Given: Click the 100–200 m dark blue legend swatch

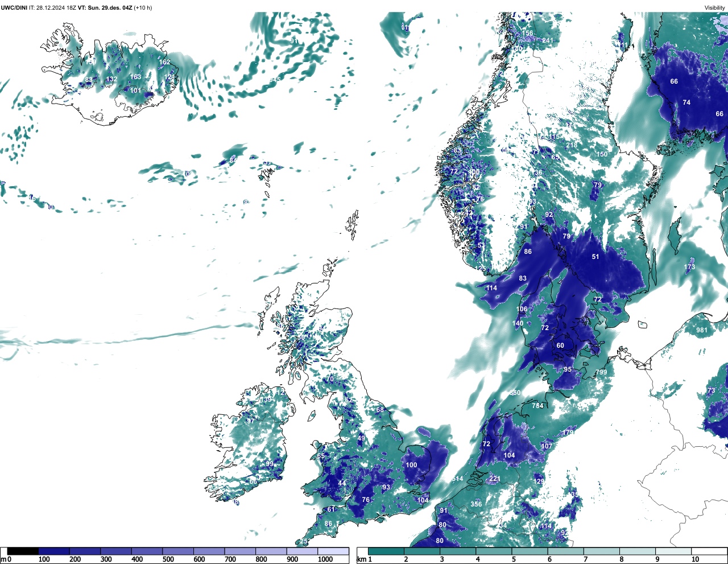Looking at the screenshot, I should (54, 551).
